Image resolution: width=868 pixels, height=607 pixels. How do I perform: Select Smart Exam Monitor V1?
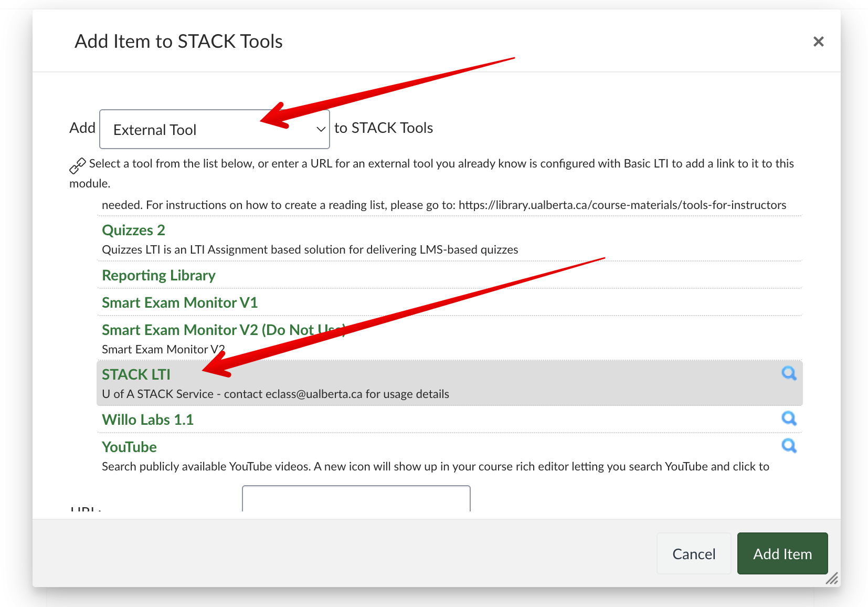[179, 302]
